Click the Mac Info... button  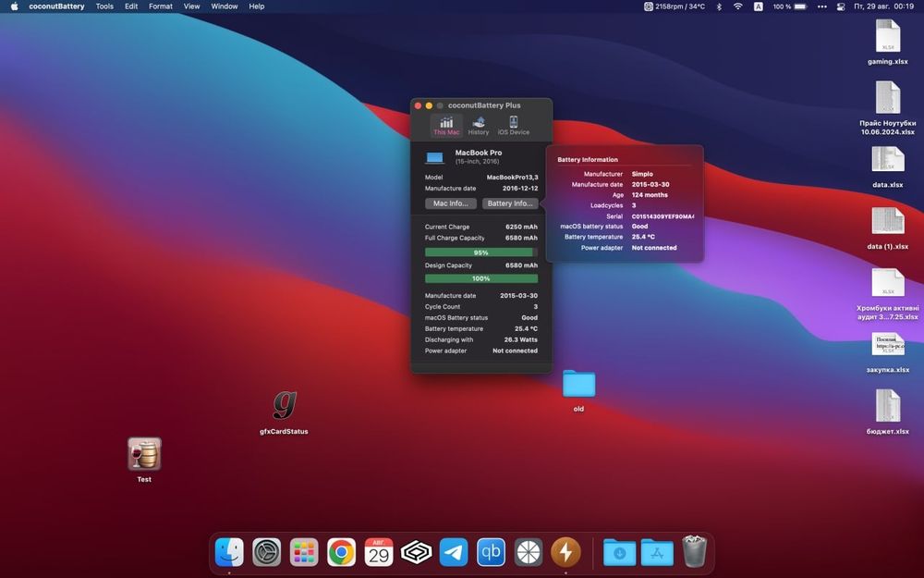coord(451,203)
